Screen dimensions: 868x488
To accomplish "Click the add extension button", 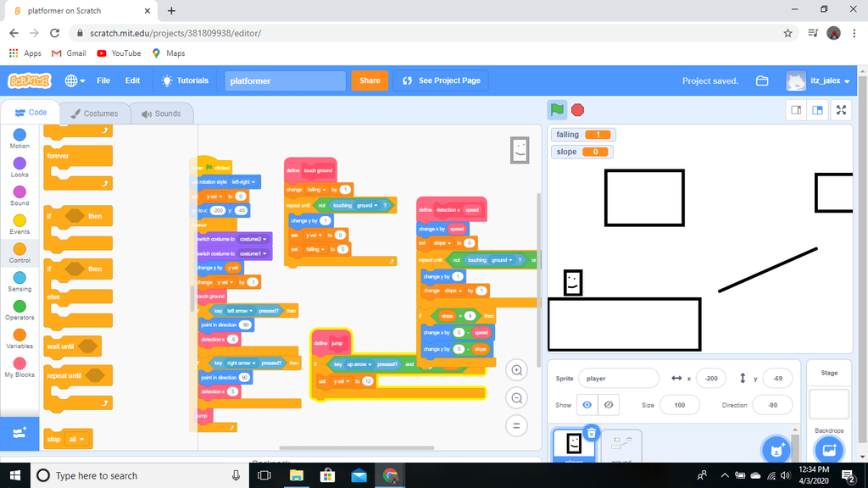I will (x=19, y=433).
